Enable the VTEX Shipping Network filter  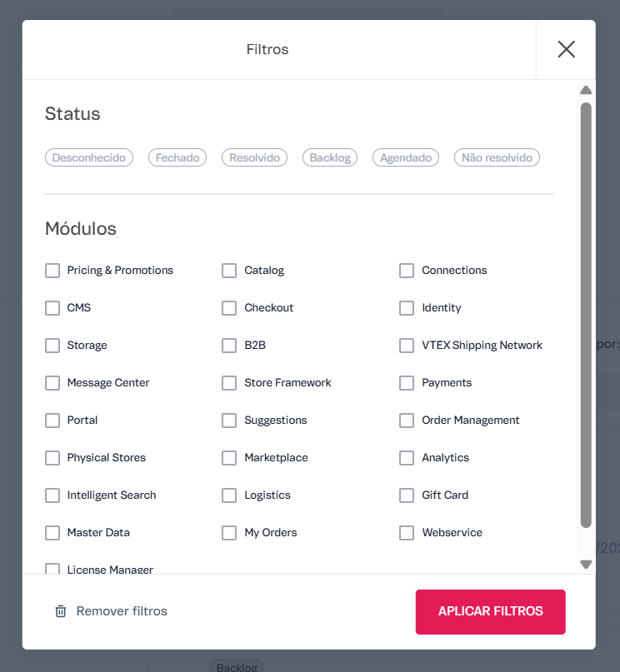(406, 346)
